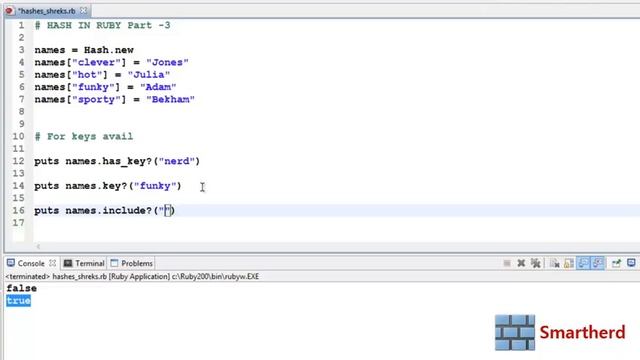This screenshot has height=360, width=640.
Task: Switch to the Problems tab
Action: (x=131, y=263)
